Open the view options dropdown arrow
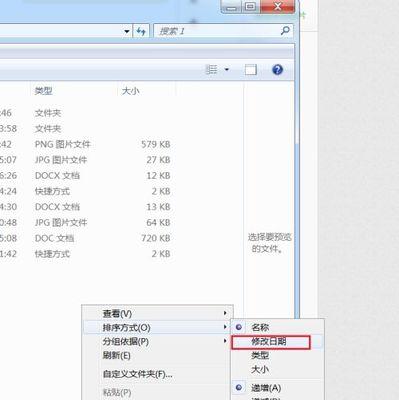 [227, 70]
